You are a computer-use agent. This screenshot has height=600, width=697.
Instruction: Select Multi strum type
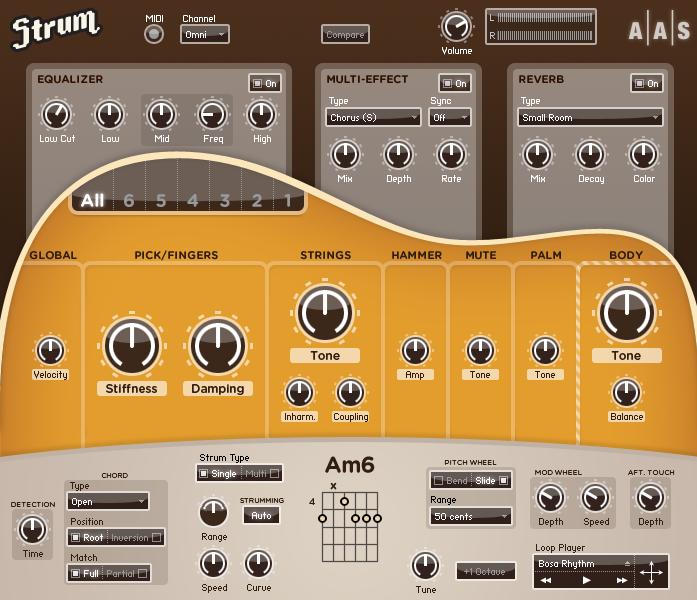point(262,473)
